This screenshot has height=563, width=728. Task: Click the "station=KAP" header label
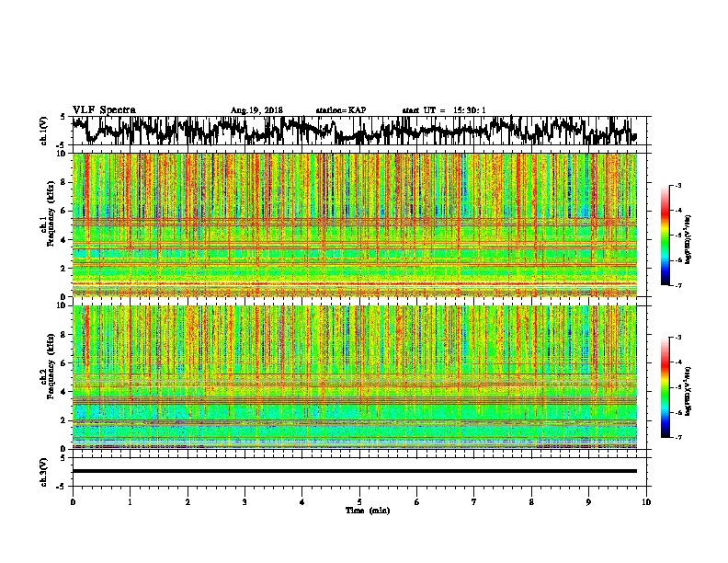[x=341, y=110]
